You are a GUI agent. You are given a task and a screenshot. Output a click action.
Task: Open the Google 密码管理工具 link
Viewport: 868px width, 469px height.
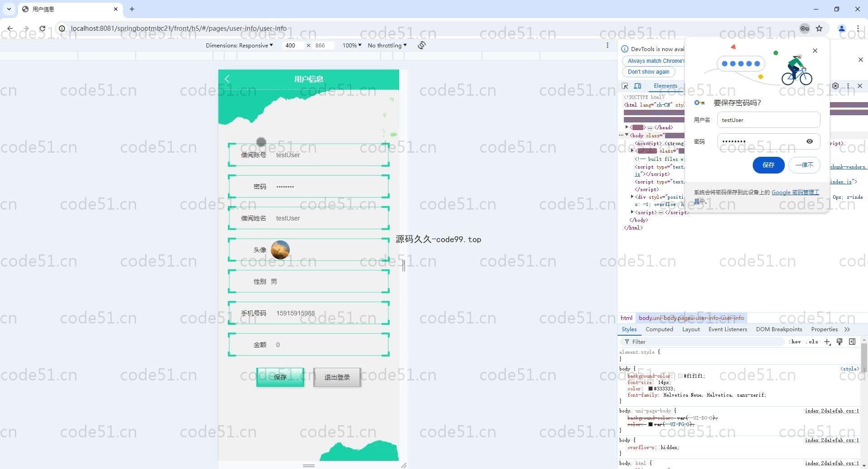[795, 192]
